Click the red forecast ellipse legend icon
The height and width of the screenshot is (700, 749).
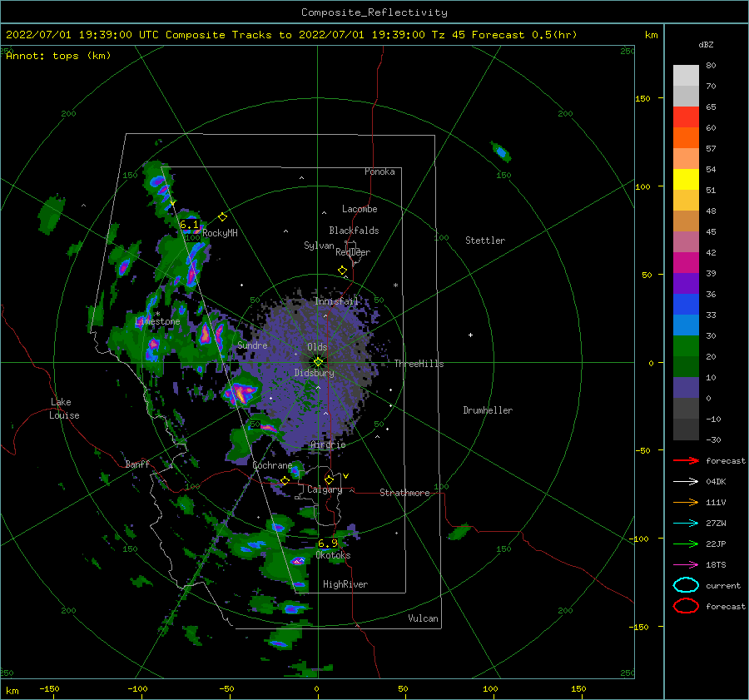coord(686,606)
